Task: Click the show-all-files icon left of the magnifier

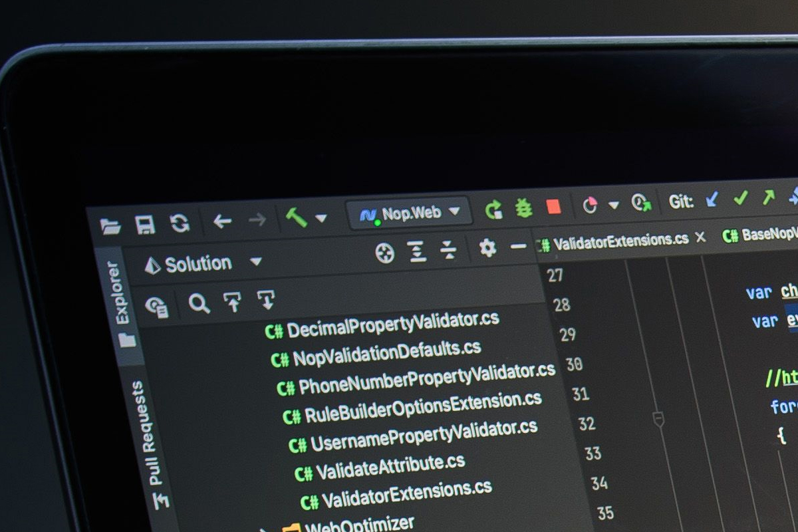Action: coord(157,307)
